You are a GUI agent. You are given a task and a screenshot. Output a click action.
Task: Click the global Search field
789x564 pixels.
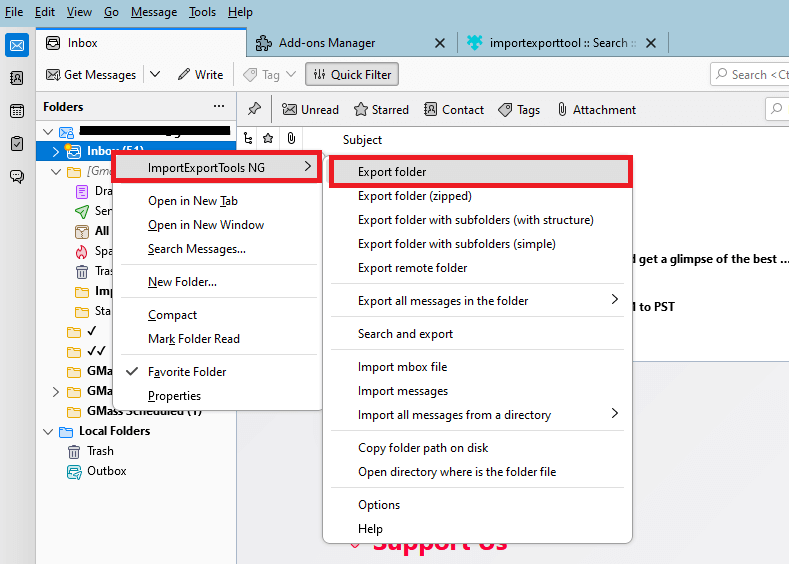750,74
